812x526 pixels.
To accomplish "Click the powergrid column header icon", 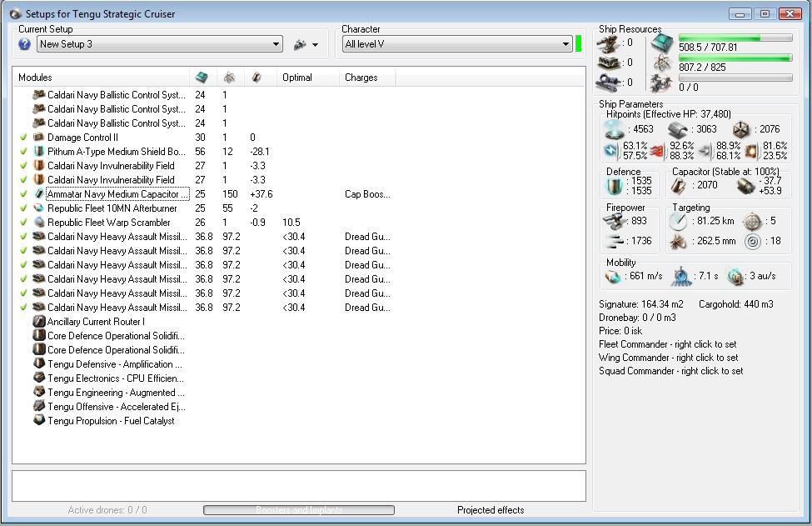I will point(229,78).
